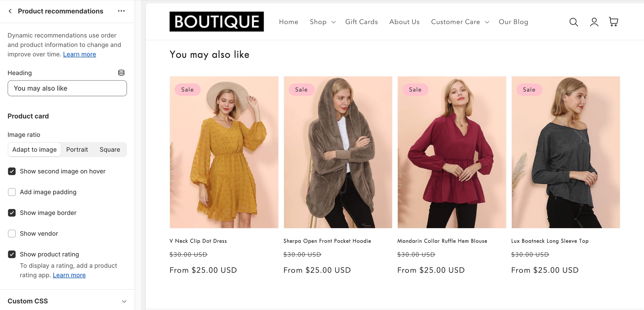Go to the Gift Cards page
Image resolution: width=644 pixels, height=310 pixels.
click(x=361, y=22)
